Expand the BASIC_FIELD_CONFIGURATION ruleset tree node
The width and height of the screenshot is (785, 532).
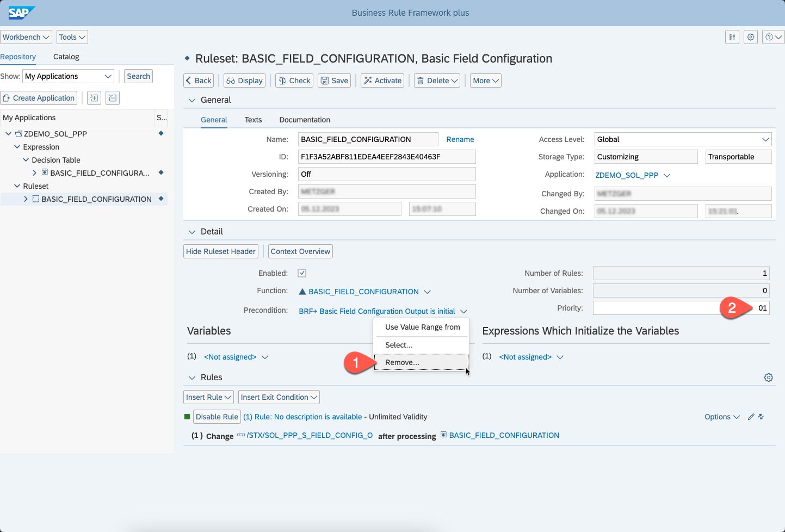(26, 199)
